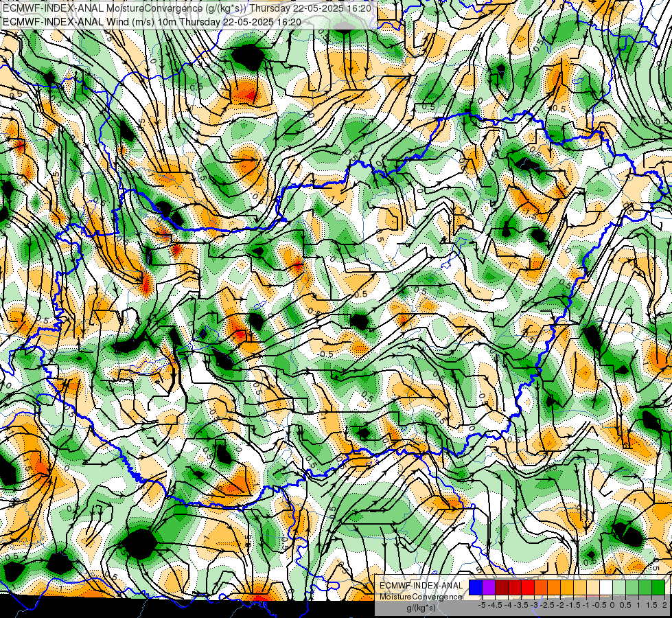The image size is (672, 618).
Task: Click the white swatch between -0.5 and 0
Action: (606, 587)
